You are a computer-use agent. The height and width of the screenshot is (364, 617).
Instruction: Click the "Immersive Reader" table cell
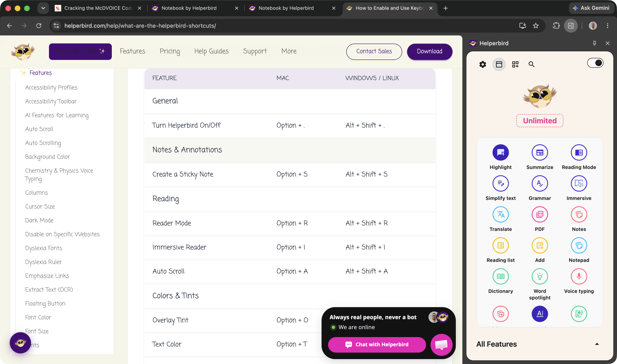179,247
